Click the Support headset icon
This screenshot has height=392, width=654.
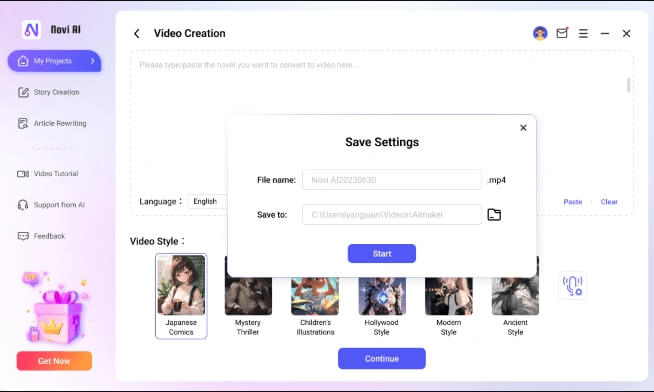point(23,205)
